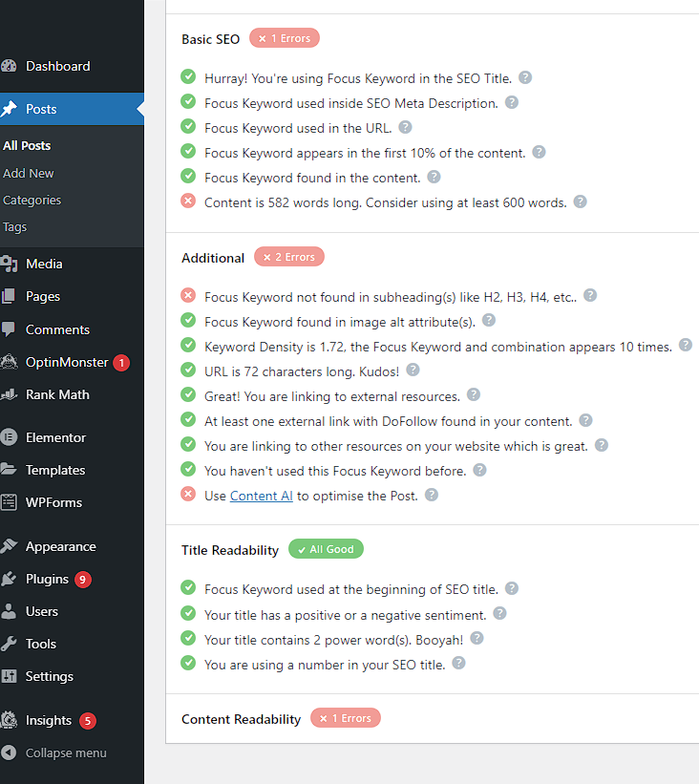This screenshot has width=699, height=784.
Task: Open help for power words test
Action: [477, 639]
